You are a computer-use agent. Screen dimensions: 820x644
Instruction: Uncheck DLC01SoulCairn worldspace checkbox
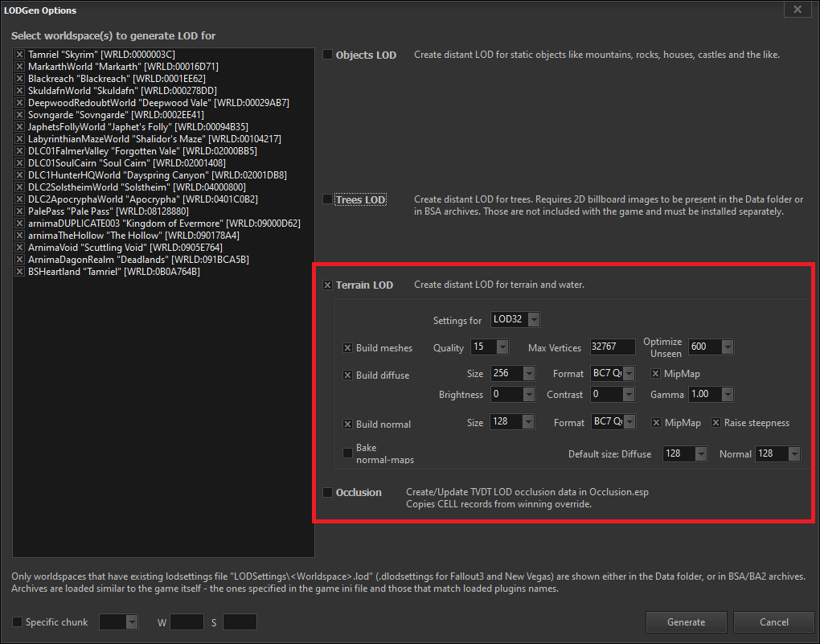tap(19, 162)
